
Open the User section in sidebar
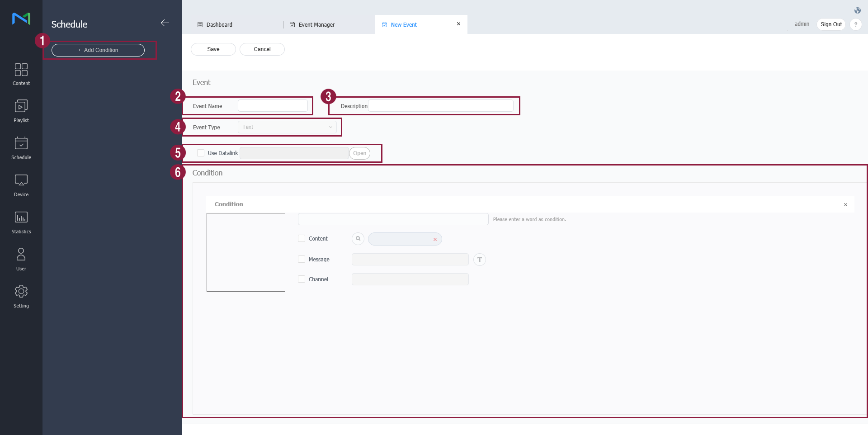(21, 260)
